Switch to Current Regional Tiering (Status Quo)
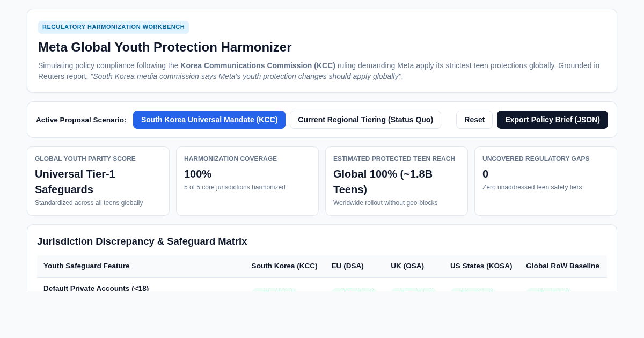The image size is (644, 338). [x=365, y=120]
